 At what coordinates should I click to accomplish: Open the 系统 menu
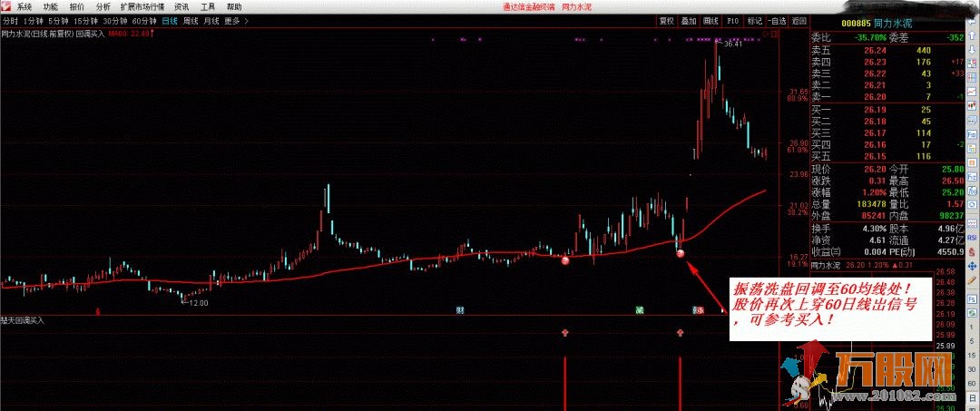[24, 7]
